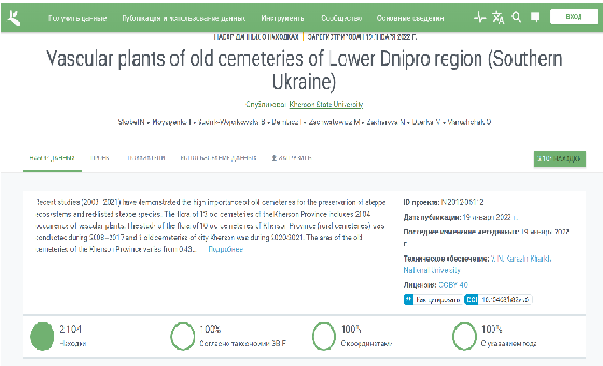Expand description with "Подробнее" link
This screenshot has width=603, height=366.
coord(226,249)
